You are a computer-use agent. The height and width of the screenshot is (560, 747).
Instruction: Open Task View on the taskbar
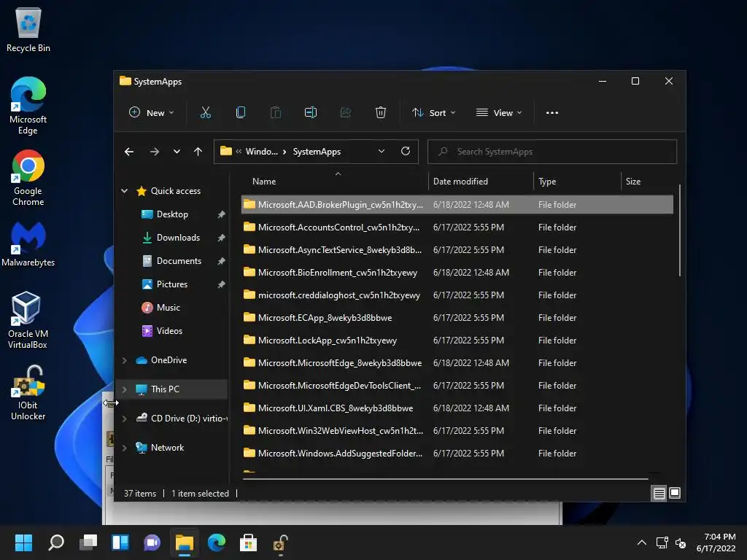[88, 542]
